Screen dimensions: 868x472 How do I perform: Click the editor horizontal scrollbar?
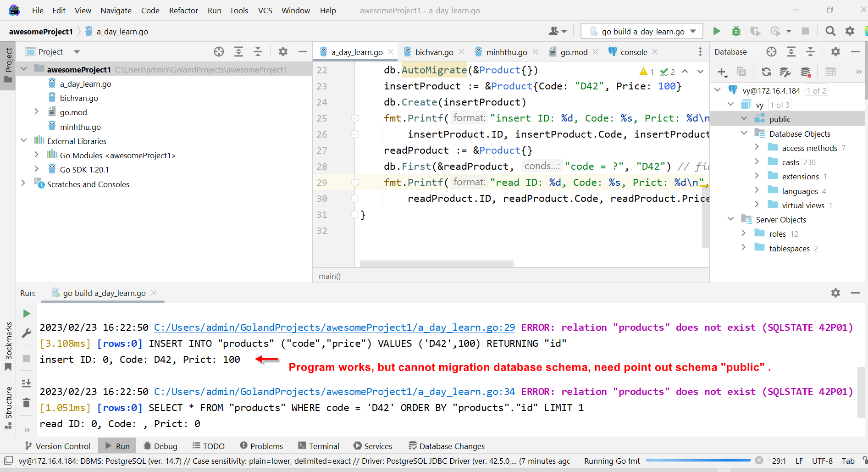pyautogui.click(x=436, y=263)
